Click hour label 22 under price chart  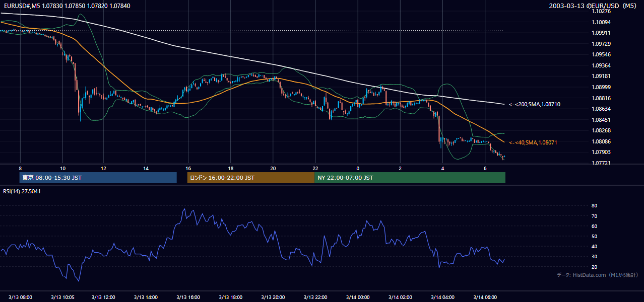[x=315, y=168]
